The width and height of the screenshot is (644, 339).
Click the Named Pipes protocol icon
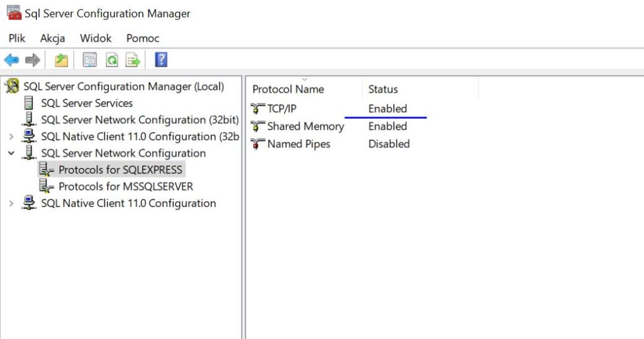[258, 144]
